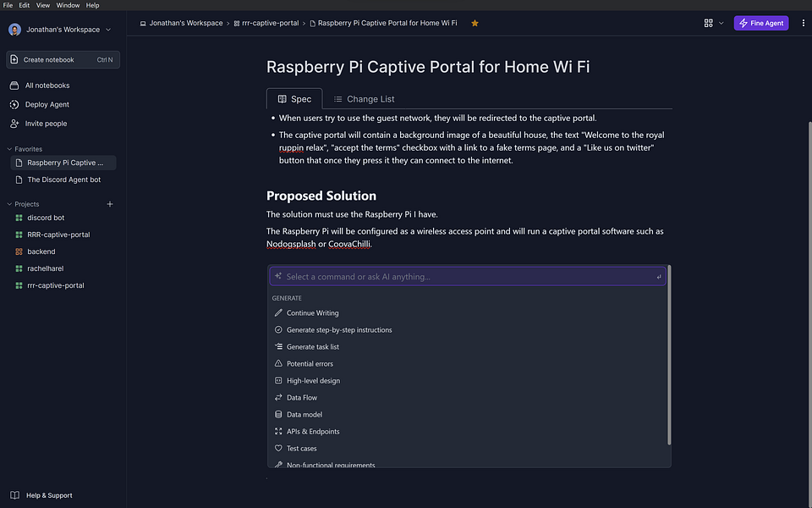Toggle the favorite star for this notebook

pyautogui.click(x=475, y=24)
